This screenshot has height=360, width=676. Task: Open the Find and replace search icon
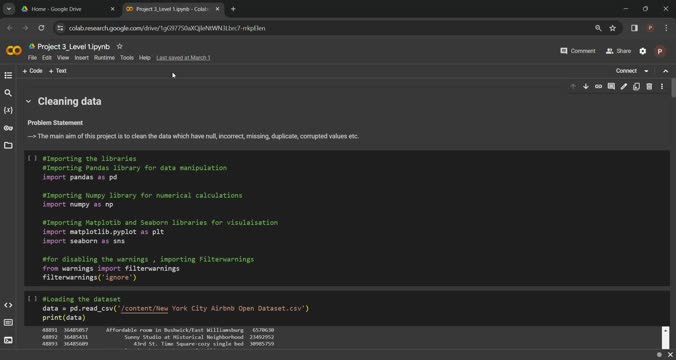(8, 93)
